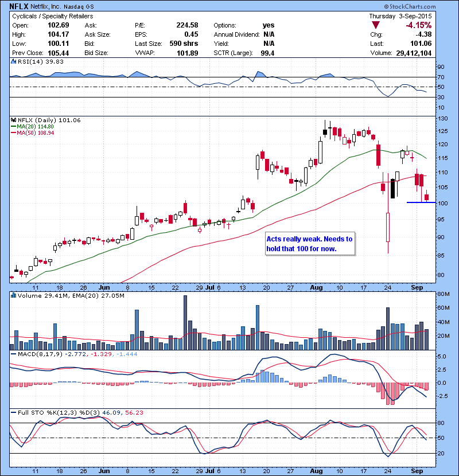The width and height of the screenshot is (459, 476).
Task: Select the Open value 102.69
Action: click(x=59, y=25)
